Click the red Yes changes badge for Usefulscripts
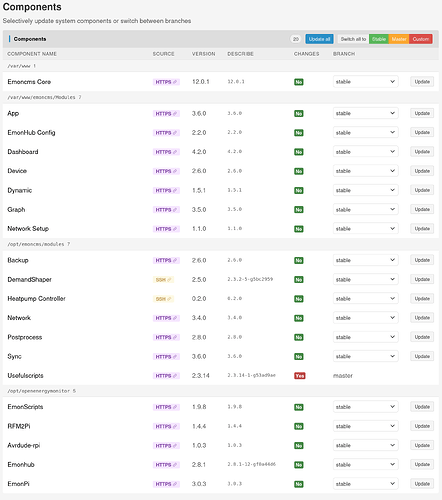The height and width of the screenshot is (500, 442). point(300,376)
